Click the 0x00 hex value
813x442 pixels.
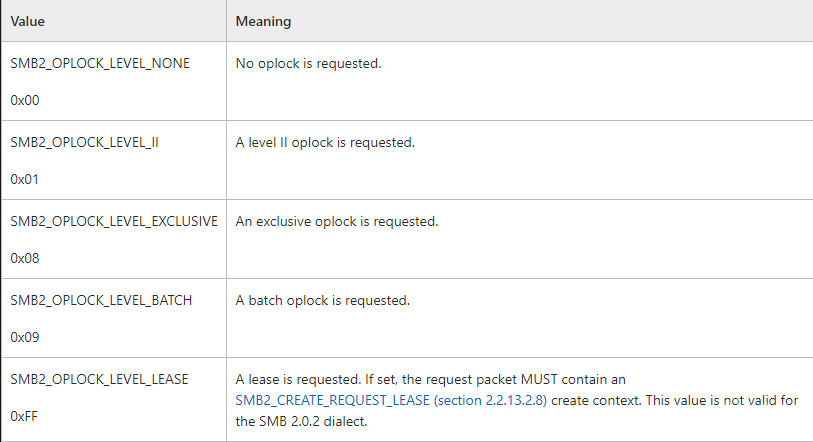(x=25, y=101)
